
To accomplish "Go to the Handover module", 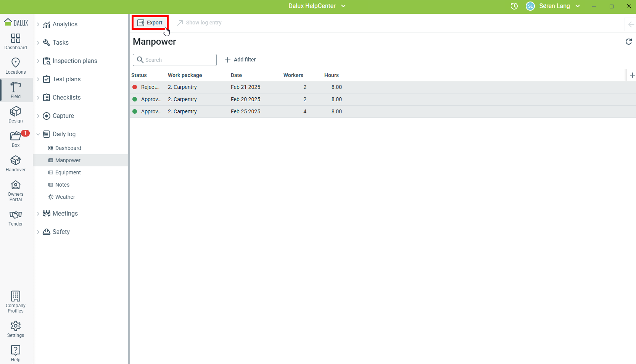I will coord(16,164).
